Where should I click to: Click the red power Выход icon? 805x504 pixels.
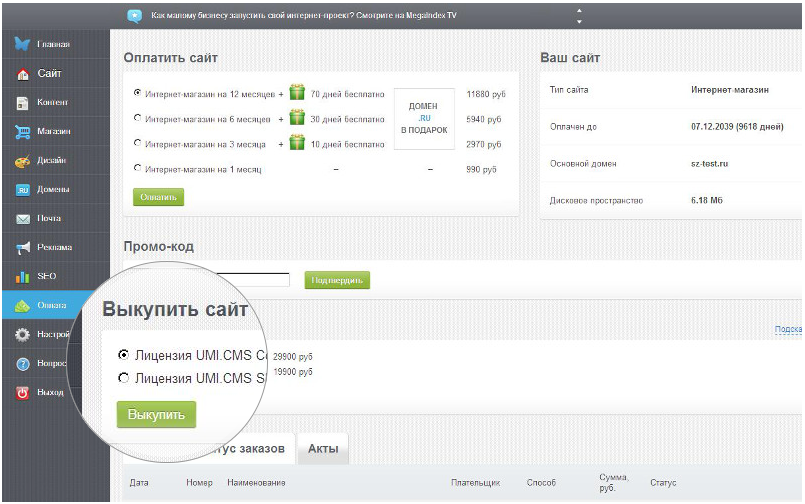(x=23, y=393)
